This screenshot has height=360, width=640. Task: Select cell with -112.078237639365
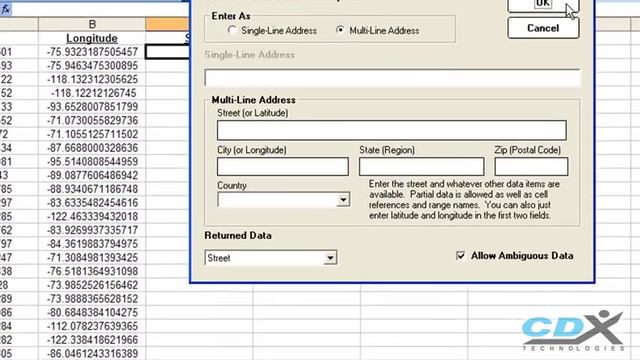pos(92,326)
